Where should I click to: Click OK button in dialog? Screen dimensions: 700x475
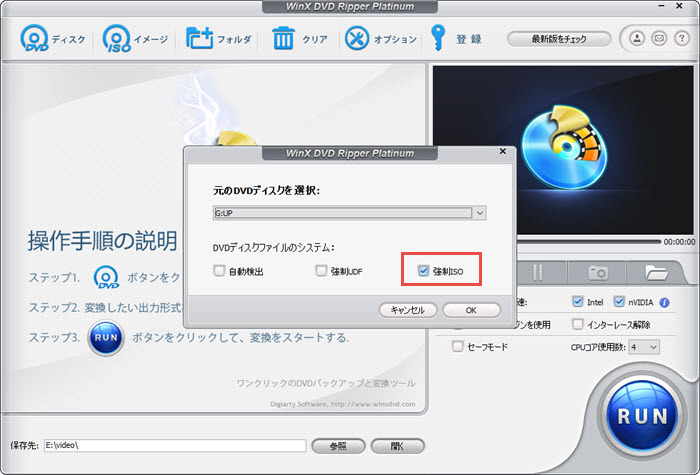(471, 310)
